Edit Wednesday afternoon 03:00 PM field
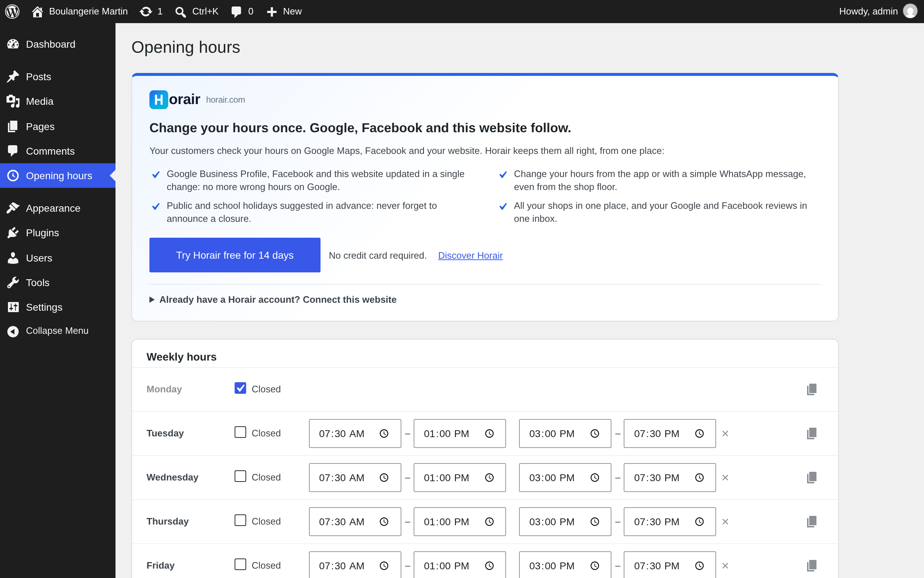 click(x=565, y=478)
